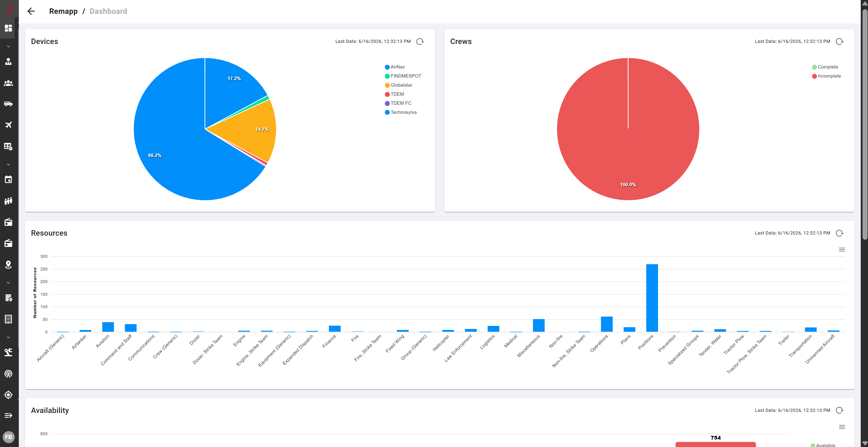The width and height of the screenshot is (868, 447).
Task: Click the red 100.0% Incomplete pie
Action: click(628, 129)
